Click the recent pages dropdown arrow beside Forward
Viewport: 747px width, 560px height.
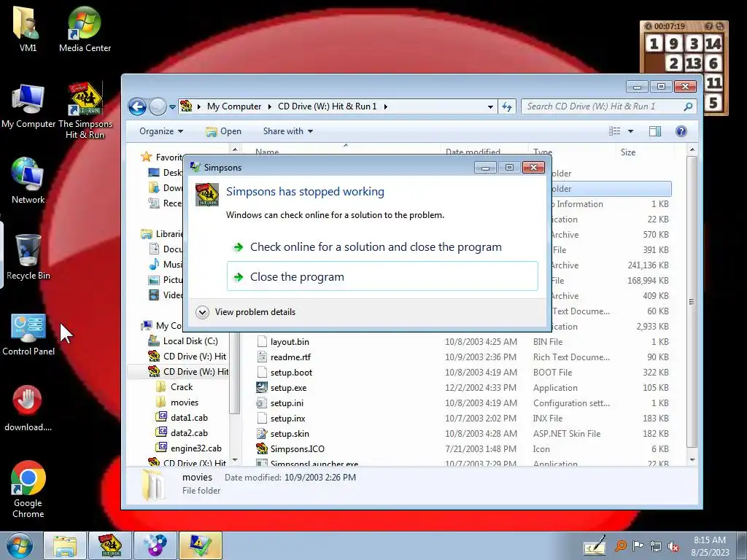172,107
